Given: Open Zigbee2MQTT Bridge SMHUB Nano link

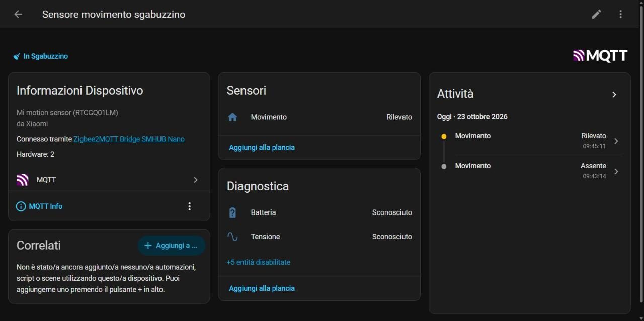Looking at the screenshot, I should [129, 139].
